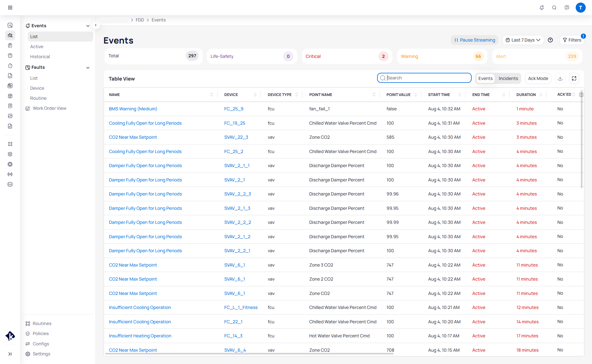Show Total events card
This screenshot has height=364, width=592.
coord(153,56)
